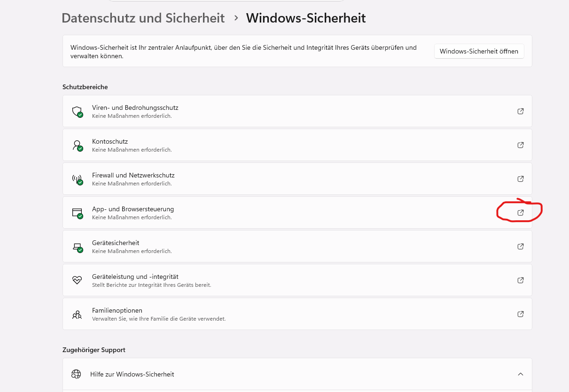Click the globe icon beside Hilfe zur Windows-Sicherheit
The image size is (569, 392).
tap(76, 374)
